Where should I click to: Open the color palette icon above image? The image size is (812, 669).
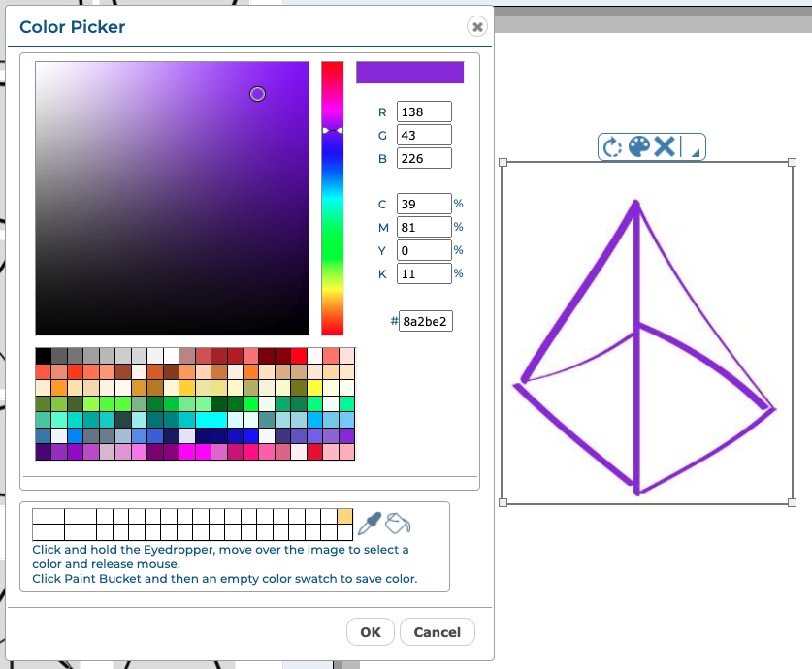[638, 146]
